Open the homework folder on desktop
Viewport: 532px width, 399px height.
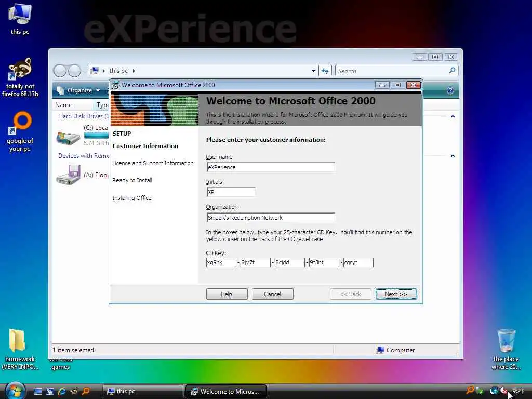20,350
